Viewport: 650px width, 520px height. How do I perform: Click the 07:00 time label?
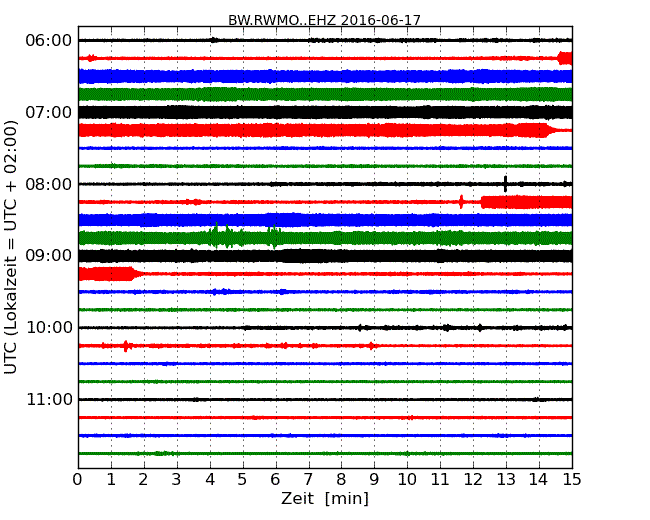(49, 112)
